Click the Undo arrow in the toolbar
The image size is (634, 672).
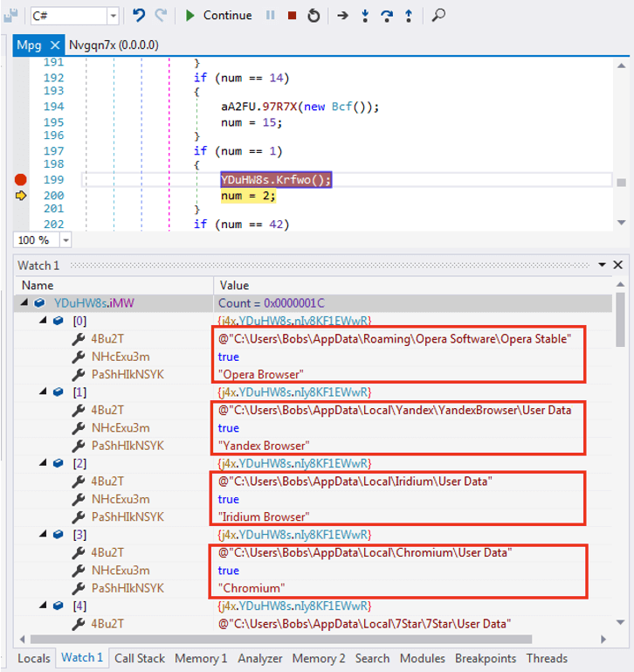pyautogui.click(x=139, y=16)
